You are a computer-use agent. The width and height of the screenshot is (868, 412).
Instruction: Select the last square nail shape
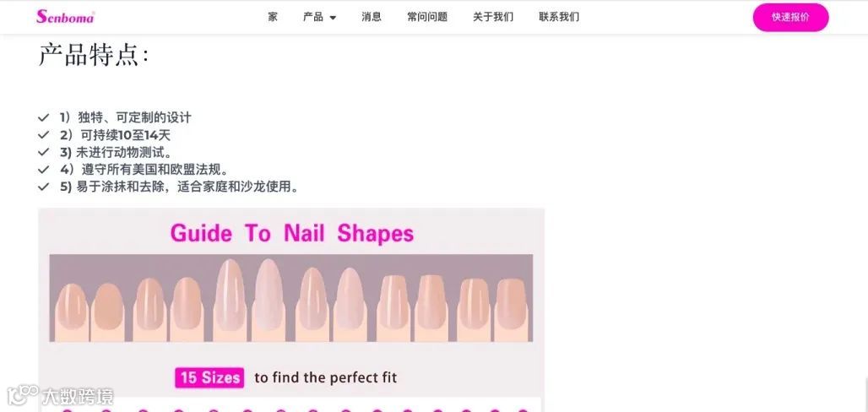tap(511, 310)
